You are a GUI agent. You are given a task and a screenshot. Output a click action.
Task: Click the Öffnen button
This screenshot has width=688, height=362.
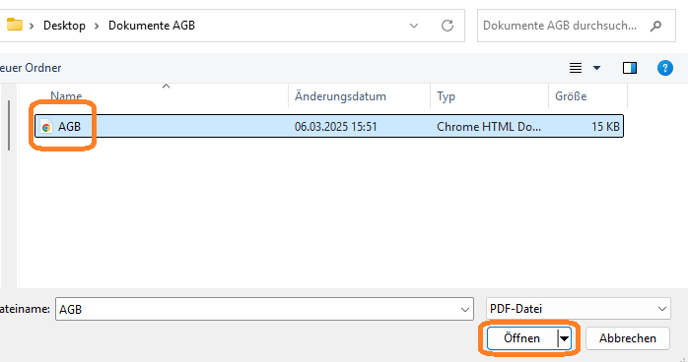tap(522, 338)
